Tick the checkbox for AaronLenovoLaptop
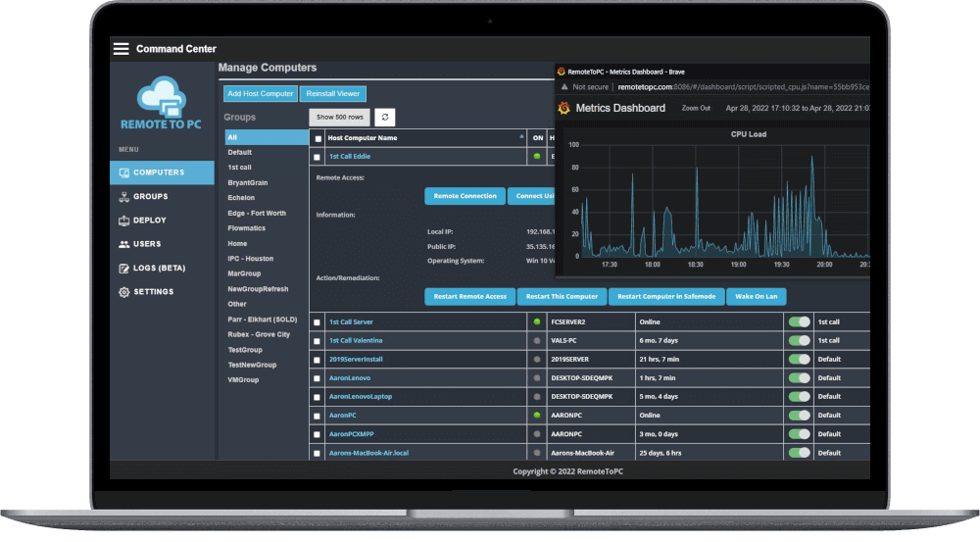This screenshot has width=980, height=542. click(x=317, y=397)
